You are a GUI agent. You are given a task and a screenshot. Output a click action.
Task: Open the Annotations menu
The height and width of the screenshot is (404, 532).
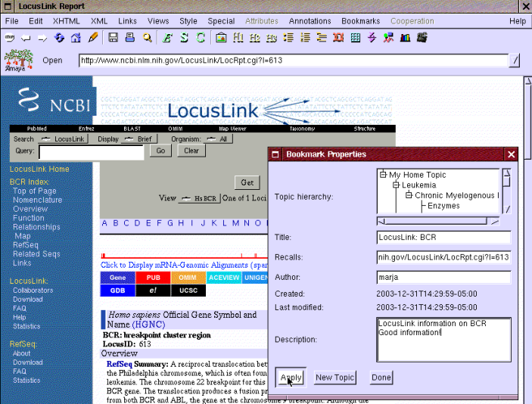pos(310,21)
